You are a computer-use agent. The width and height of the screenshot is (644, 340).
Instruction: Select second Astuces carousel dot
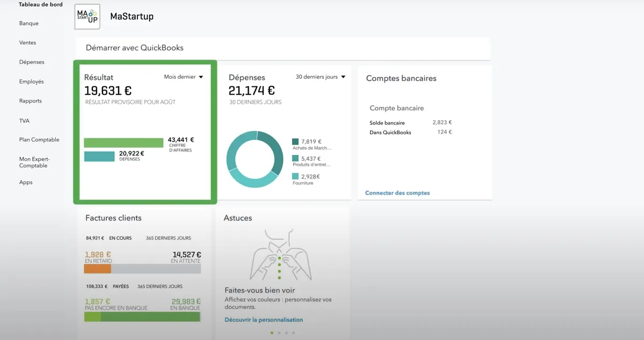click(279, 333)
